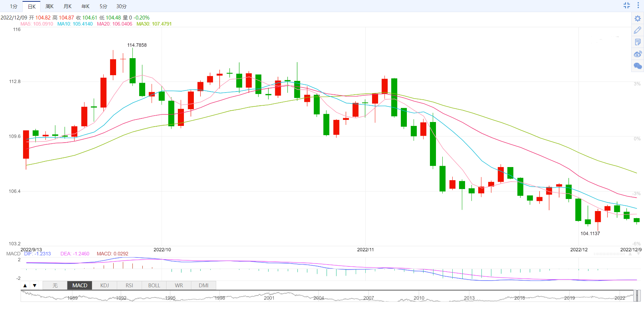Click the MA10: 105.4140 legend label
This screenshot has height=310, width=644.
(x=75, y=24)
